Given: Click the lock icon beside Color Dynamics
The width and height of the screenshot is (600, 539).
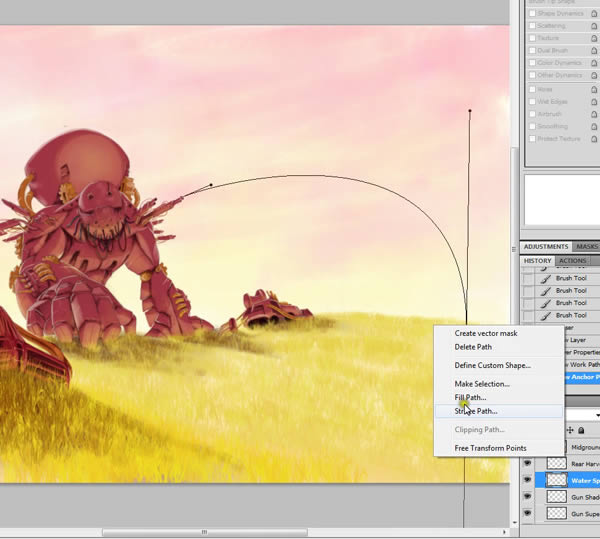Looking at the screenshot, I should coord(594,63).
